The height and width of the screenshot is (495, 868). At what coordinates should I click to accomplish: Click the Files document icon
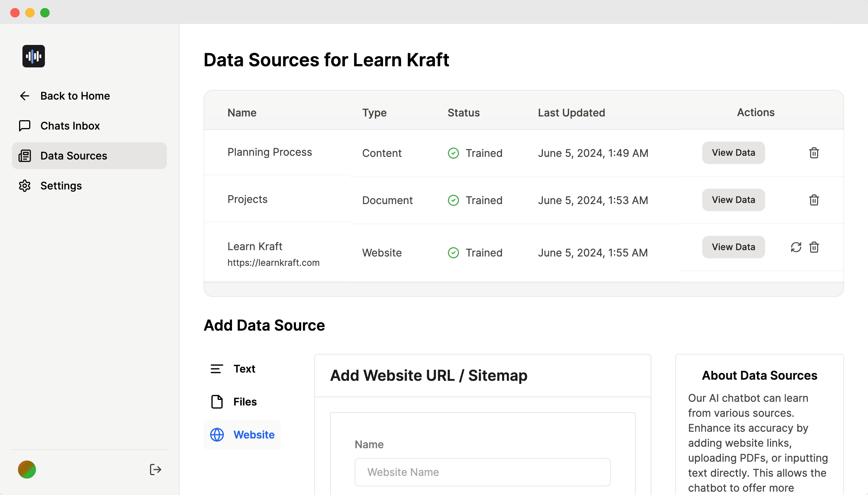217,402
